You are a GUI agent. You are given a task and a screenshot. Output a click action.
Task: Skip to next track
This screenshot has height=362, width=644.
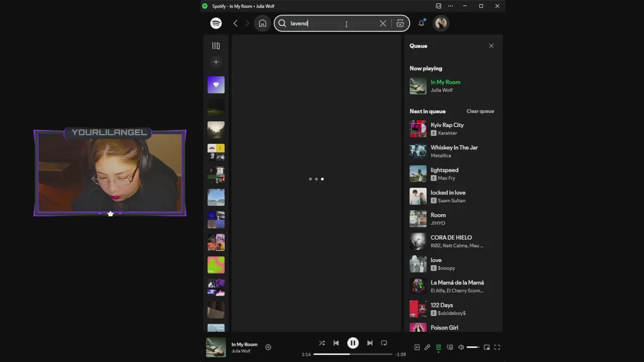[x=370, y=343]
